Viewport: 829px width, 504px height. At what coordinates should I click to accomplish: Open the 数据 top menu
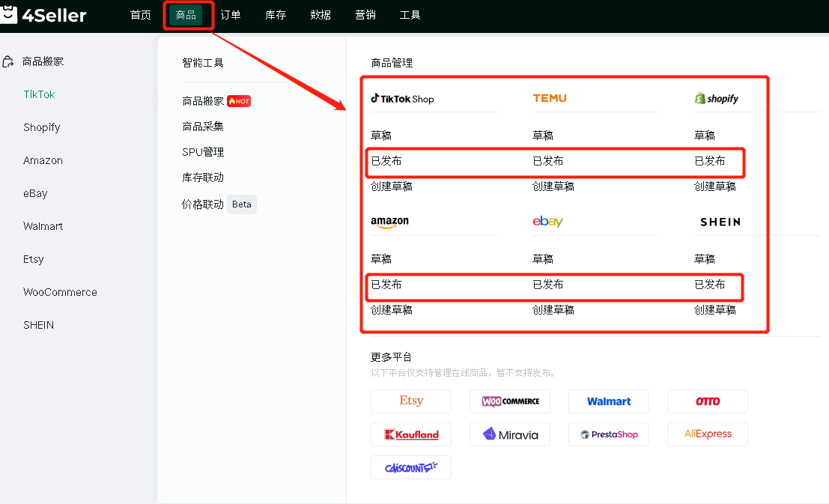[321, 15]
